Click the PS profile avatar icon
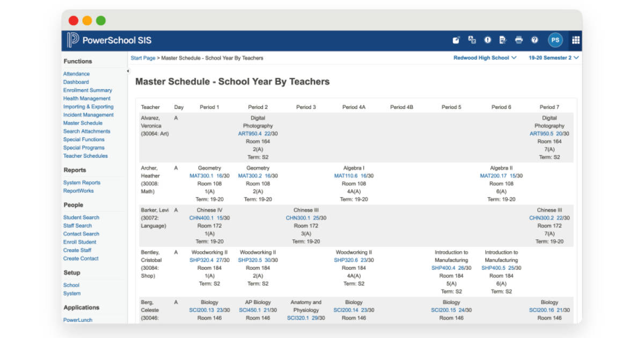Screen dimensions: 644x338 554,39
